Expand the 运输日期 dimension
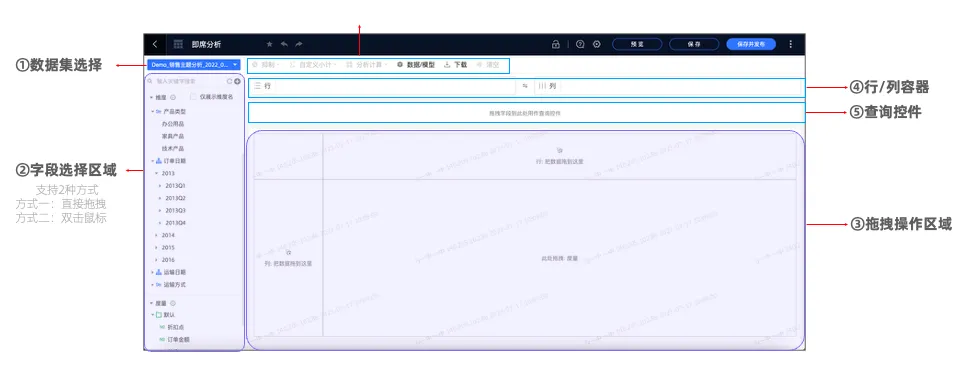Screen dimensions: 976x383 152,272
